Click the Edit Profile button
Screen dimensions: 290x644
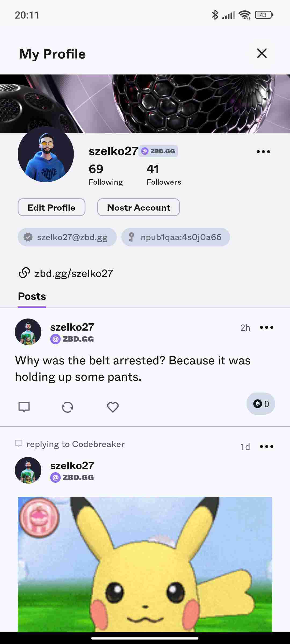point(52,207)
